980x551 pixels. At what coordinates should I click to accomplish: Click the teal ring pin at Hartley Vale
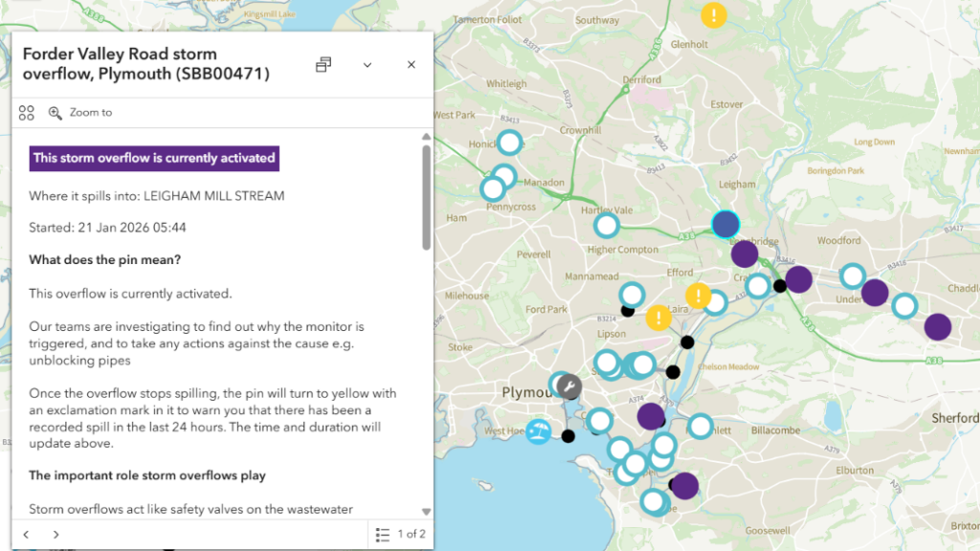coord(606,226)
